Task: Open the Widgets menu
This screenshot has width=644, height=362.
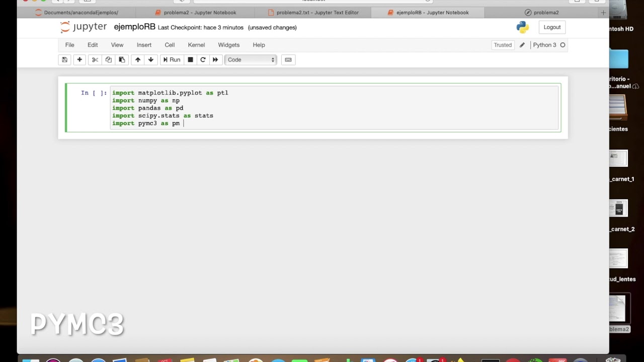Action: [x=229, y=45]
